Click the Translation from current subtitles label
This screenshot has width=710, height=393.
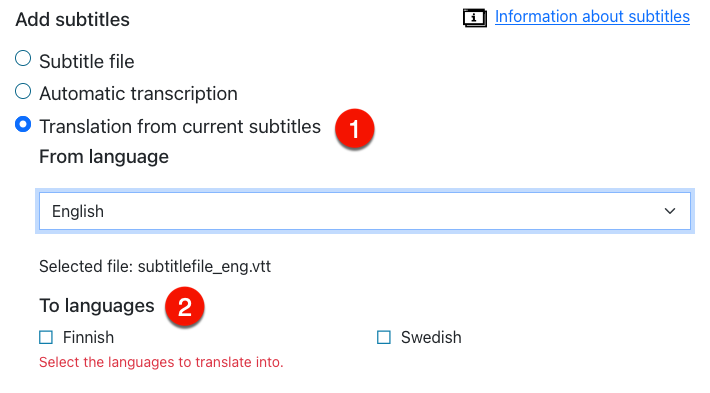(x=180, y=126)
